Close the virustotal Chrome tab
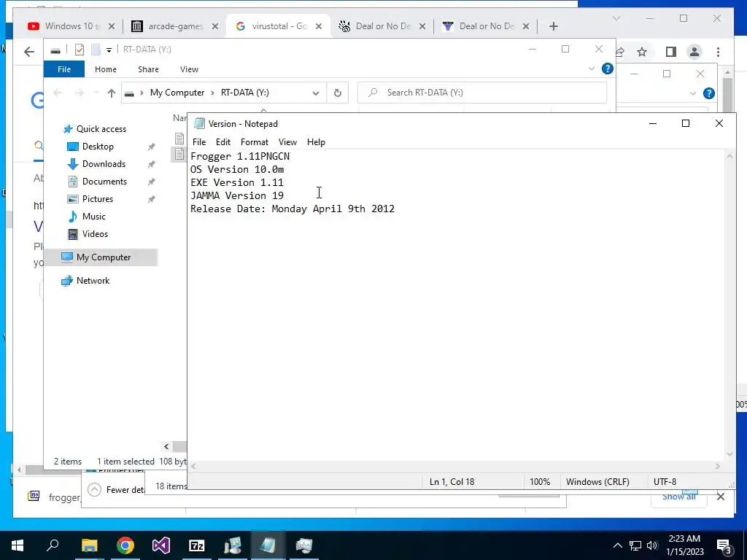This screenshot has height=560, width=747. [x=319, y=26]
